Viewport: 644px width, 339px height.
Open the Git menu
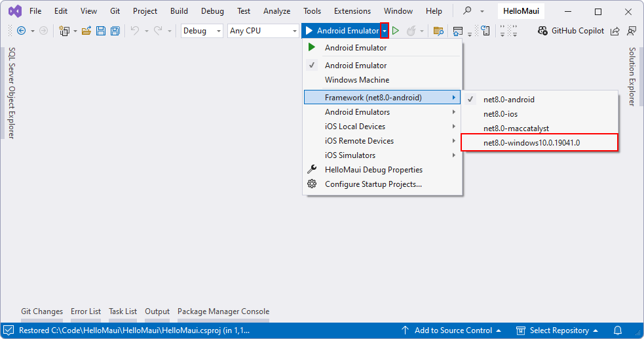point(115,11)
